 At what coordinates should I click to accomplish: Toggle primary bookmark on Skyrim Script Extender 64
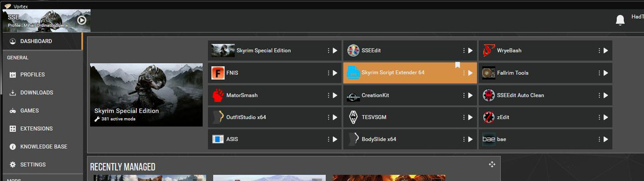[458, 65]
